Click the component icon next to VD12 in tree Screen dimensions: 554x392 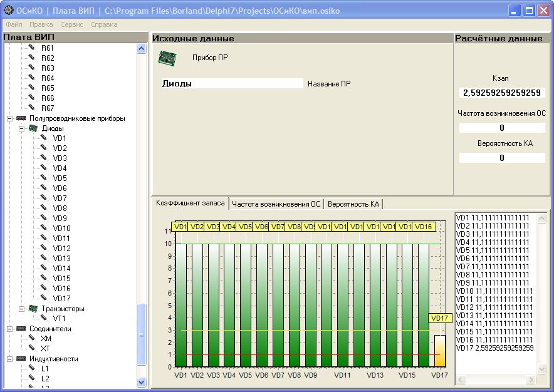[44, 247]
